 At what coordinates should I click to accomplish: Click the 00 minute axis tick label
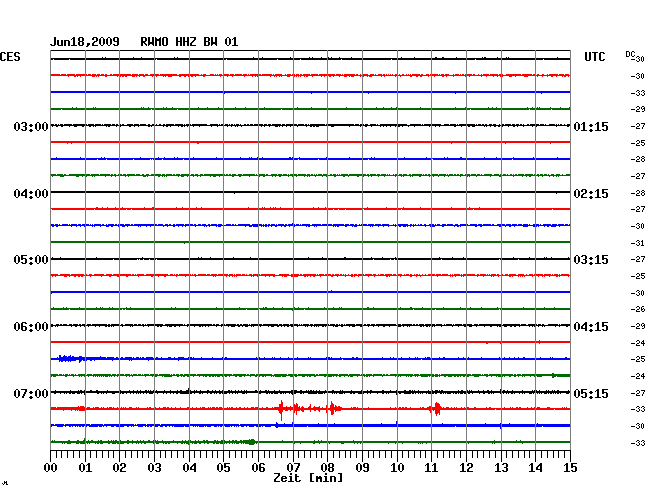coord(51,468)
